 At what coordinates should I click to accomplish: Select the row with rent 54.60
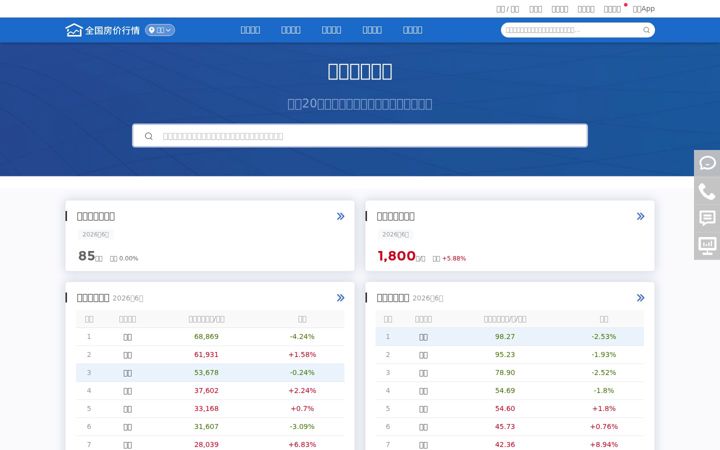click(x=510, y=409)
